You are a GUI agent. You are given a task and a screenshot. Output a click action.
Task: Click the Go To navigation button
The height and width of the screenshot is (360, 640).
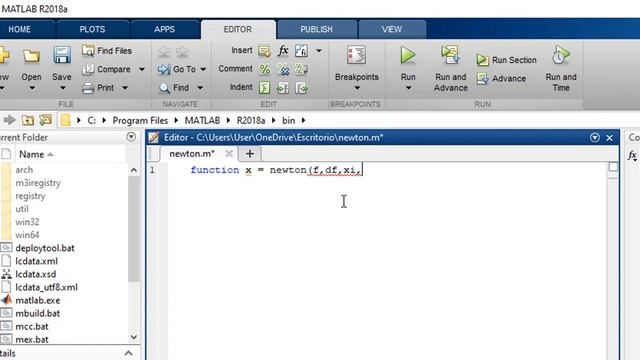click(177, 69)
